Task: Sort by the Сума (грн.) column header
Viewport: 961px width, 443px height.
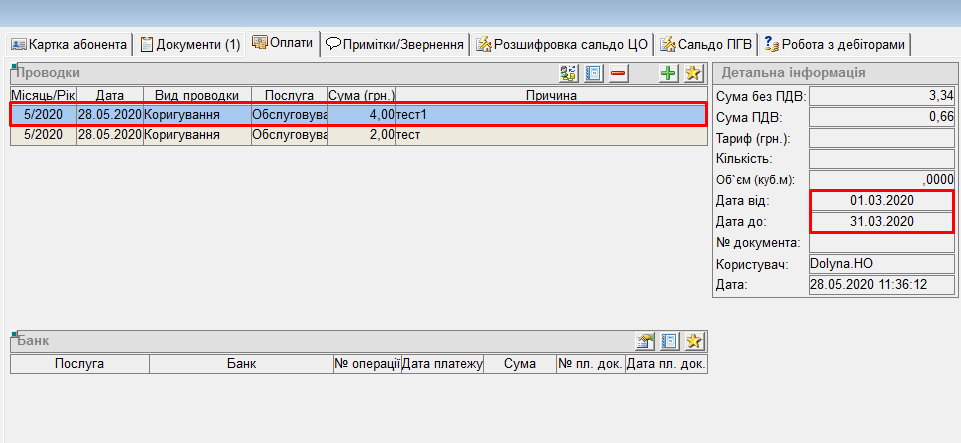Action: point(361,95)
